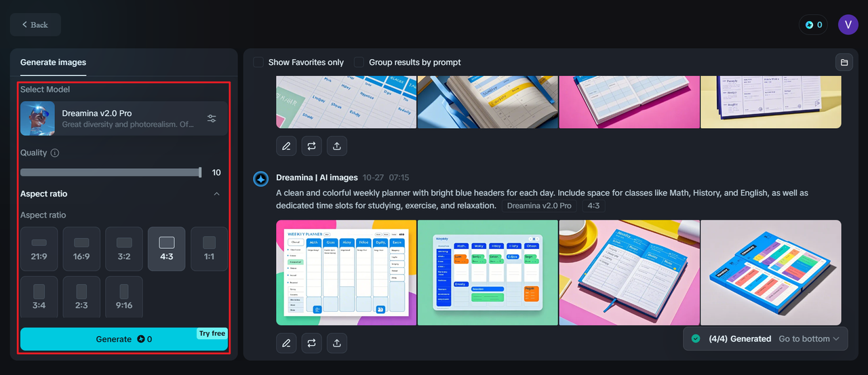
Task: Select the 21:9 aspect ratio
Action: tap(39, 249)
